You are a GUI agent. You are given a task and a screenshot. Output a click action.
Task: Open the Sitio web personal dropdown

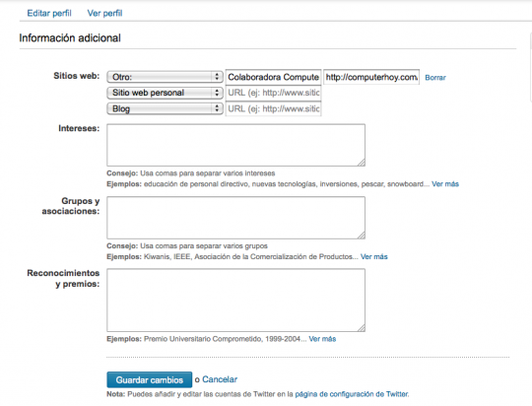pyautogui.click(x=165, y=93)
